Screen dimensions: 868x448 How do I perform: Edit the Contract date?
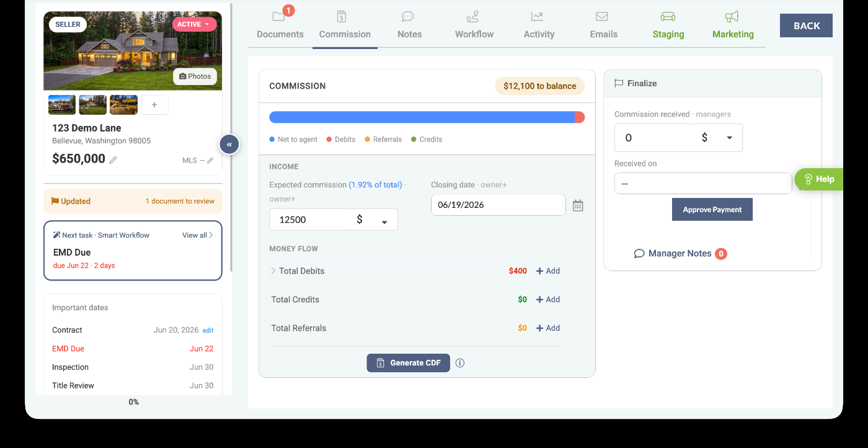pos(208,330)
